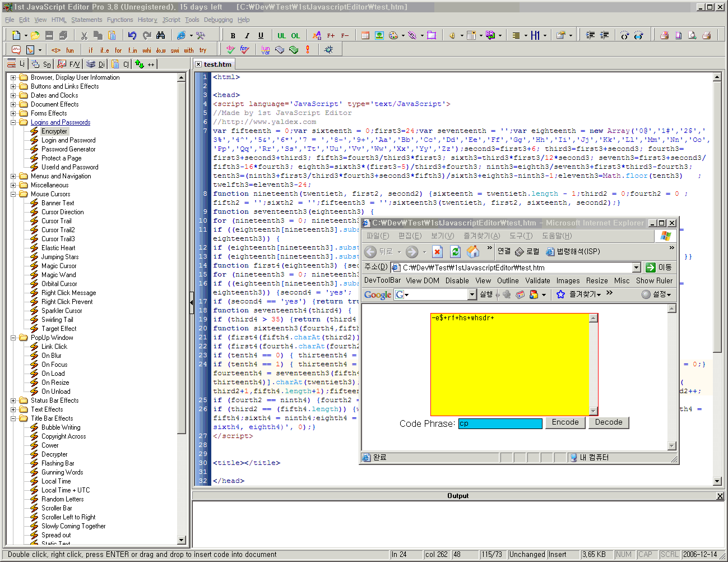Click the Undo arrow icon
Screen dimensions: 728x562
click(x=132, y=35)
